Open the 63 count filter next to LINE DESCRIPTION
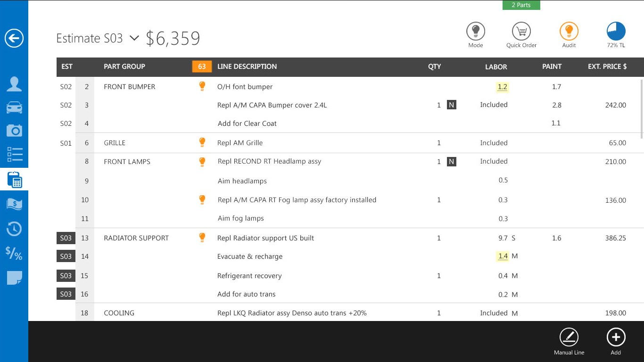644x362 pixels. point(202,66)
